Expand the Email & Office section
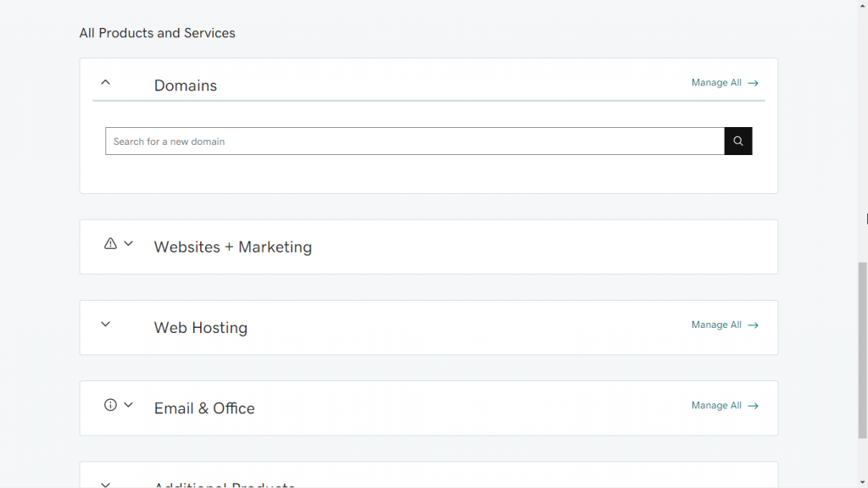 click(x=128, y=405)
